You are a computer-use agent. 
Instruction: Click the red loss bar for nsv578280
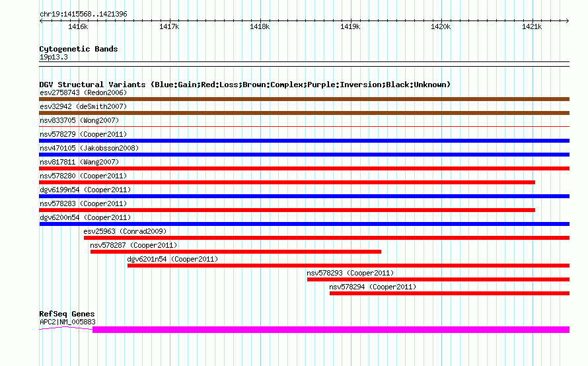pos(287,182)
